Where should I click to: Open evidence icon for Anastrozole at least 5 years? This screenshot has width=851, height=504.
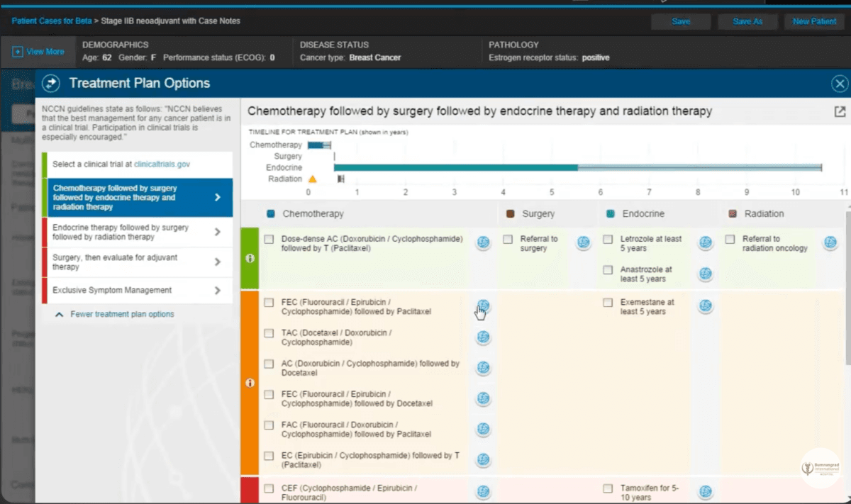[x=706, y=274]
